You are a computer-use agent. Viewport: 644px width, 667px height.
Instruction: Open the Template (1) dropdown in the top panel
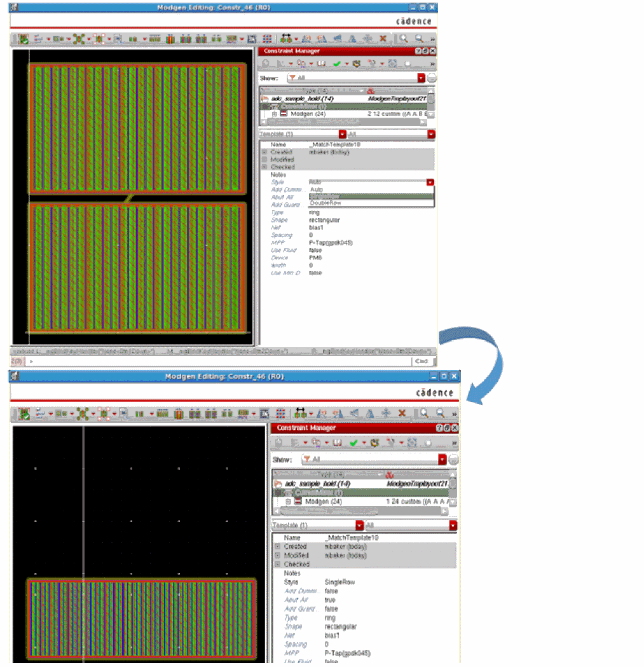[343, 134]
